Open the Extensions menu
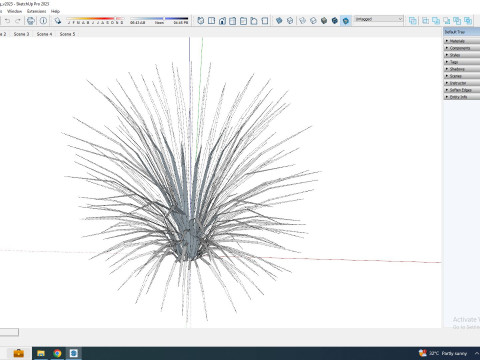The height and width of the screenshot is (360, 480). click(x=37, y=11)
